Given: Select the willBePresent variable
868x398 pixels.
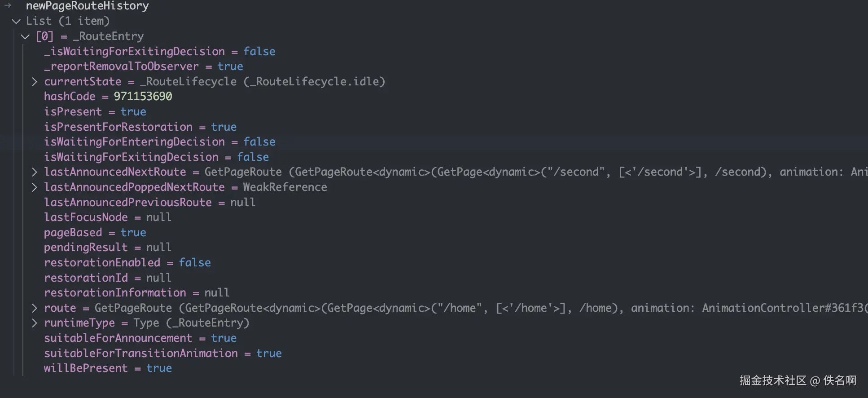Looking at the screenshot, I should 86,368.
